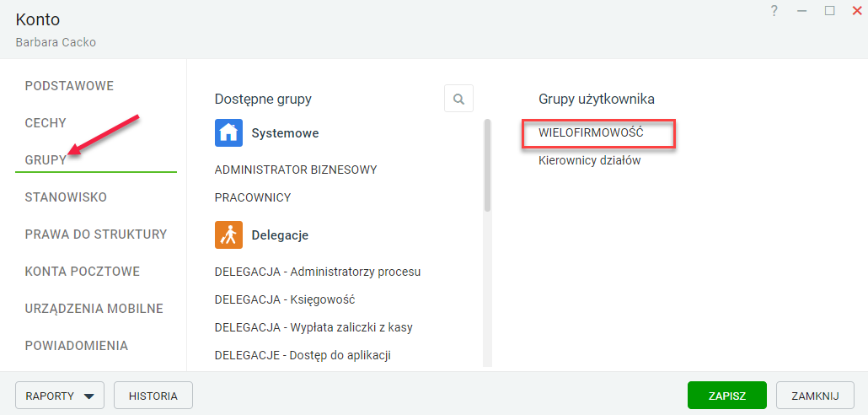Open PRAWA DO STRUKTURY settings
The width and height of the screenshot is (868, 415).
click(x=96, y=234)
